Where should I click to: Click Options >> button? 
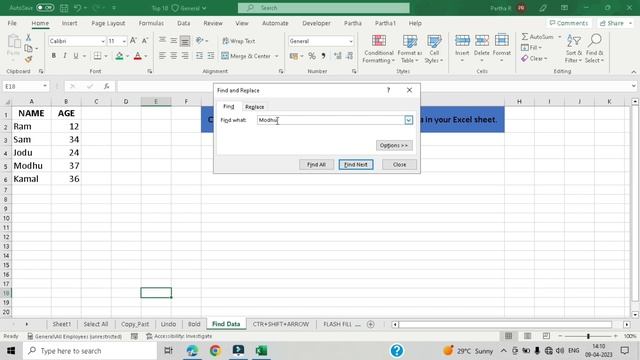pyautogui.click(x=394, y=145)
